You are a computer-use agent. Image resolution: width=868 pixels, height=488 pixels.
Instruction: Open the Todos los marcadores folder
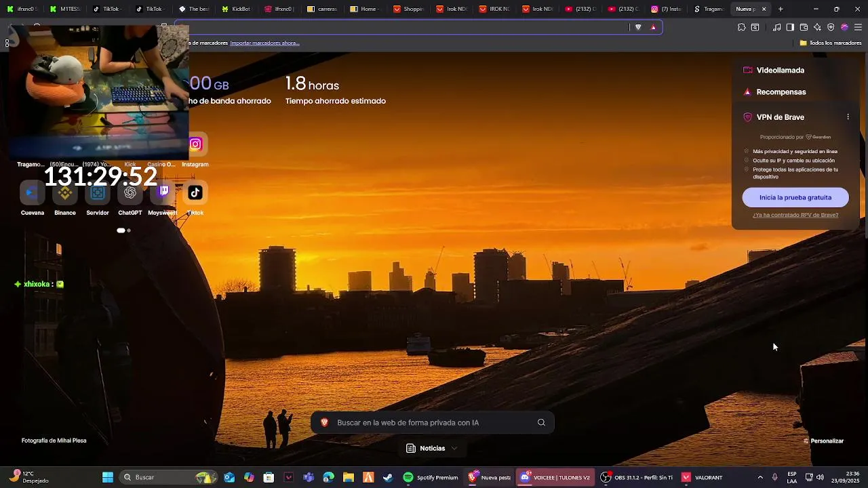pos(831,43)
